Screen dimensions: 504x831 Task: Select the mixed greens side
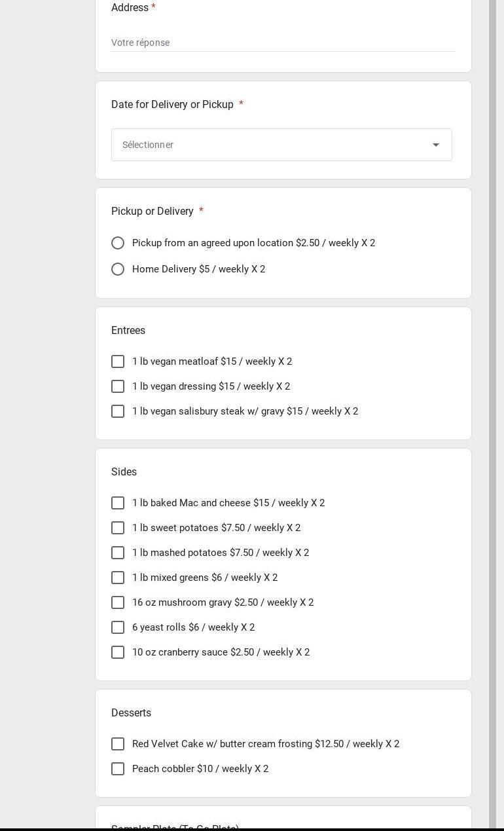coord(118,578)
